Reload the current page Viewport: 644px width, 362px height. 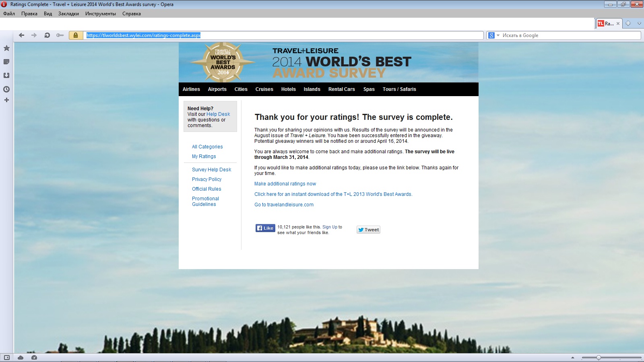(47, 35)
